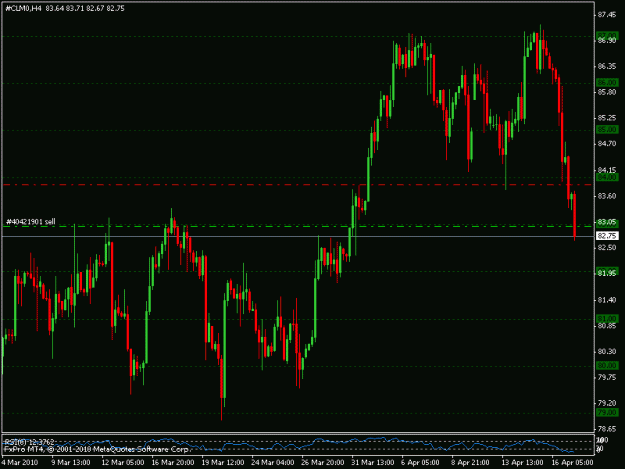Click the '16 Mar 20:00' time label
Image resolution: width=625 pixels, height=469 pixels.
pyautogui.click(x=173, y=463)
